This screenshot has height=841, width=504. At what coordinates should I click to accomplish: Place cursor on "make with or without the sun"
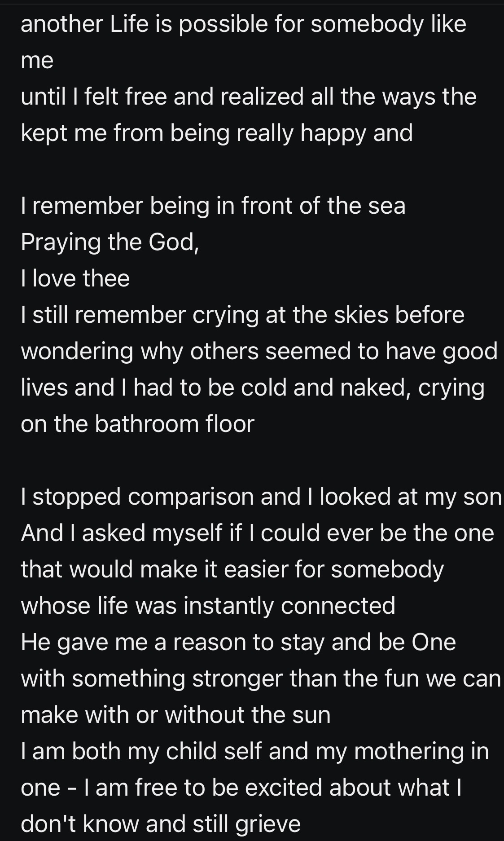pyautogui.click(x=175, y=715)
